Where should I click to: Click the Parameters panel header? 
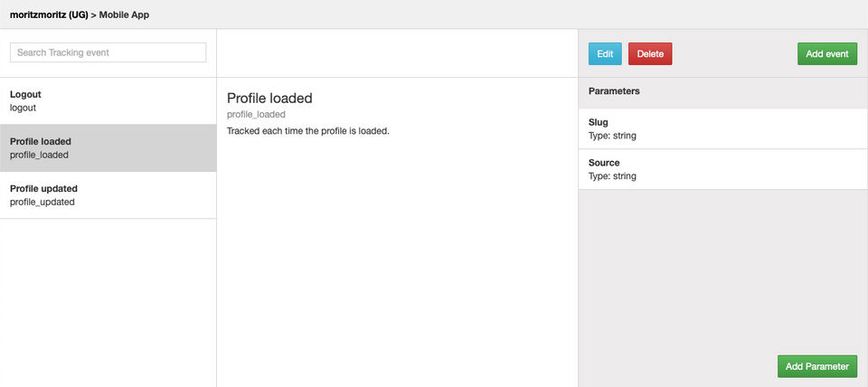coord(614,91)
